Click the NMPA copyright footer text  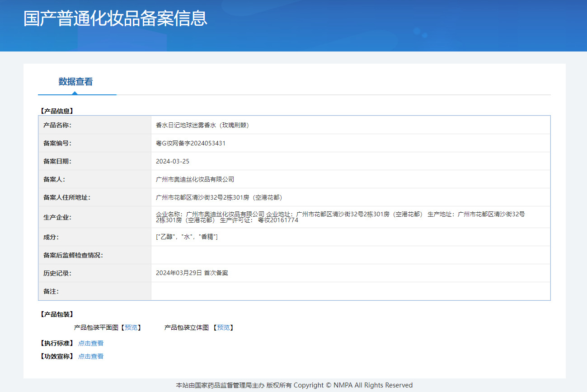(x=294, y=385)
